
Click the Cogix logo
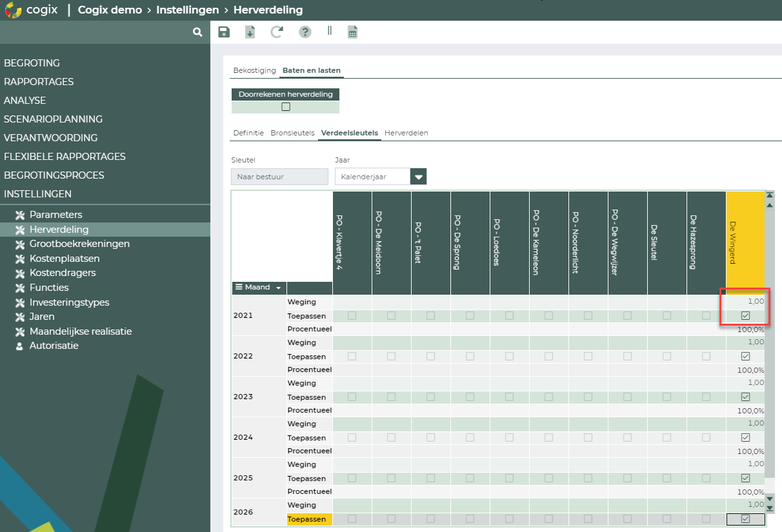tap(32, 10)
